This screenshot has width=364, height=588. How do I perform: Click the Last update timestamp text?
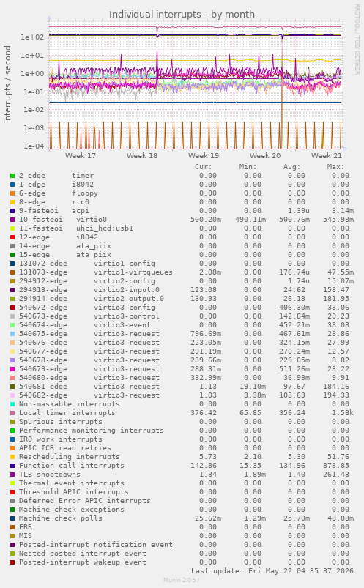click(272, 571)
